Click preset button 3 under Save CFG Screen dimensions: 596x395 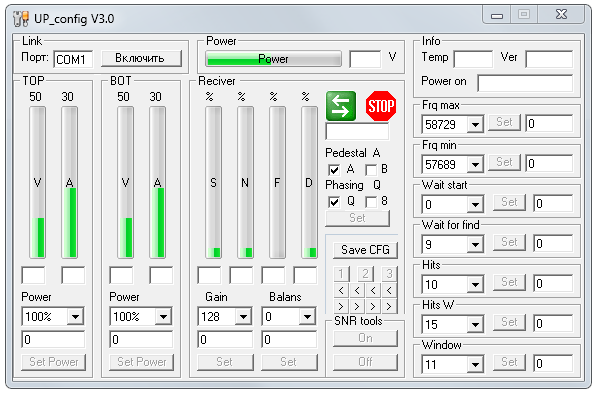389,274
